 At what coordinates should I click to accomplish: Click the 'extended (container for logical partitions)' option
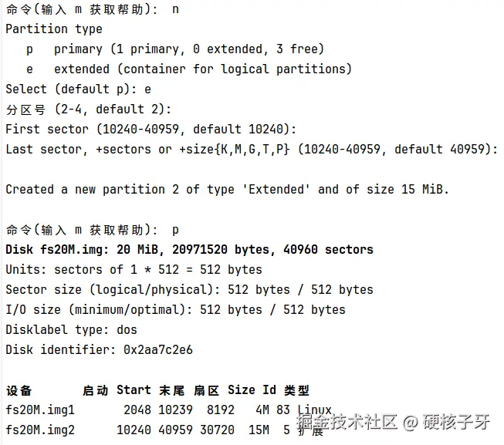pos(188,69)
